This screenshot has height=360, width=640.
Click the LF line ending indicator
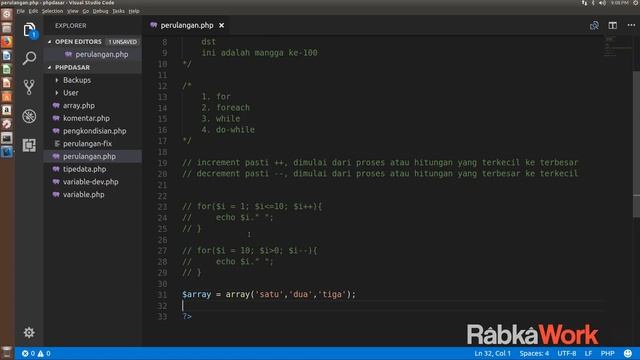coord(588,353)
